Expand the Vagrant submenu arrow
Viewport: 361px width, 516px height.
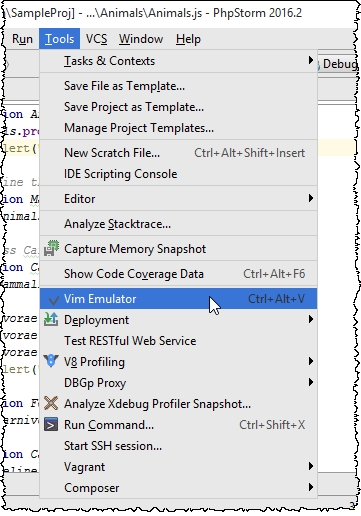coord(311,466)
